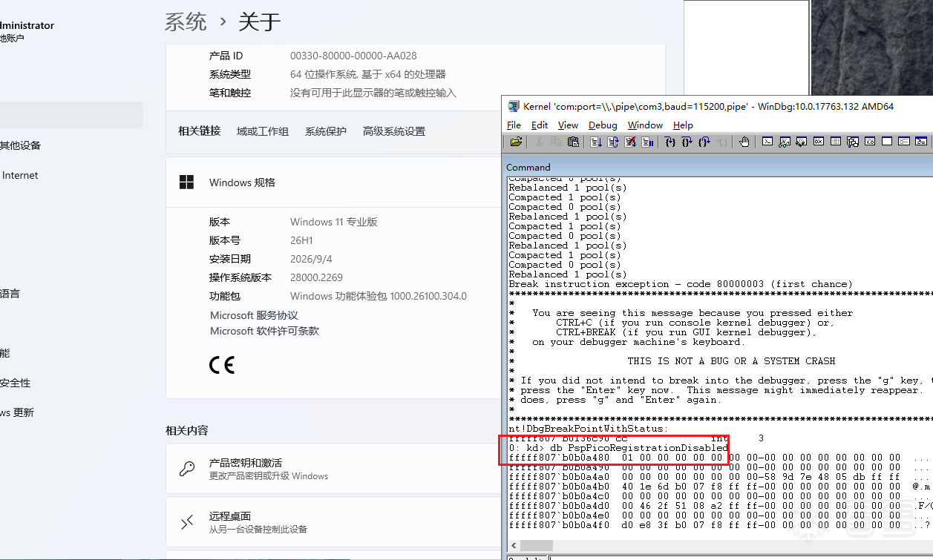Open the File menu in WinDbg
This screenshot has height=560, width=933.
[514, 125]
